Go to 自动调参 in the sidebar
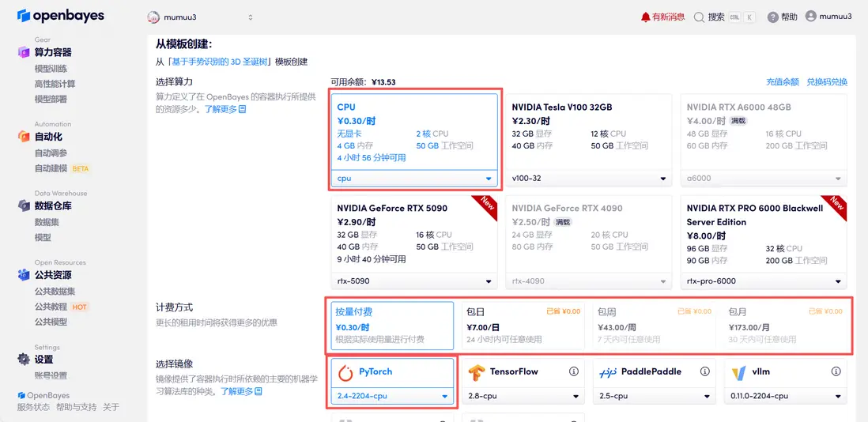 pos(51,153)
